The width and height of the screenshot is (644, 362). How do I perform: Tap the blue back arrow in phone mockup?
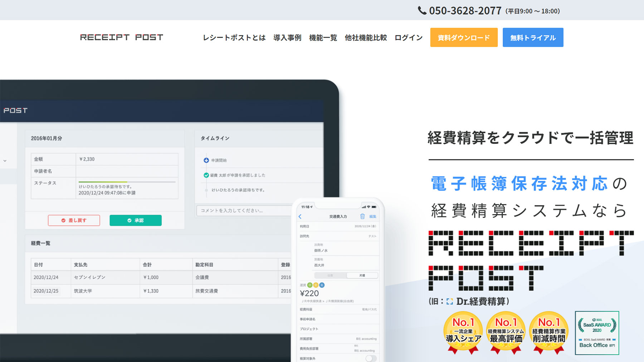coord(300,217)
